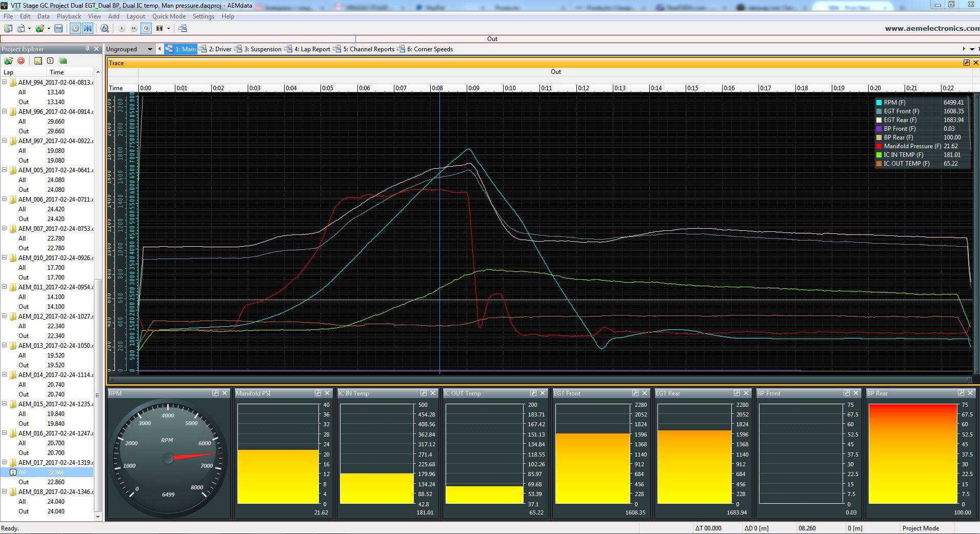The width and height of the screenshot is (980, 534).
Task: Close the BP Rear gauge panel
Action: (970, 393)
